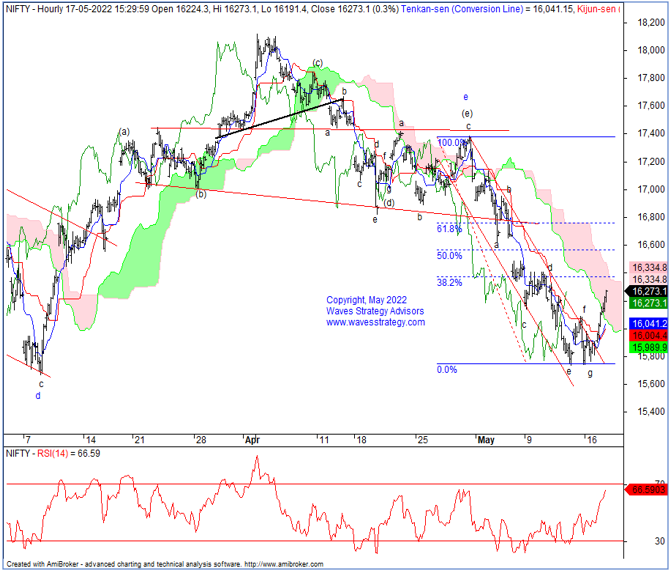Click the NIFTY - RSI(14) = 66.59 label
This screenshot has height=572, width=672.
click(x=53, y=454)
